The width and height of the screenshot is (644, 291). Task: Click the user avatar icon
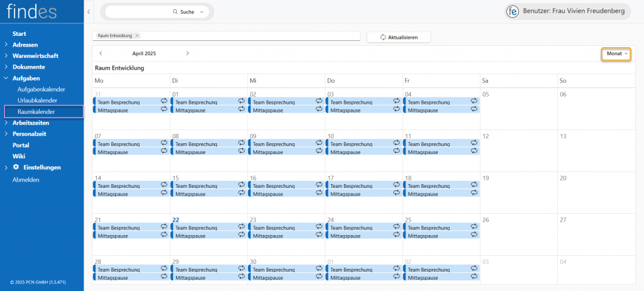513,11
